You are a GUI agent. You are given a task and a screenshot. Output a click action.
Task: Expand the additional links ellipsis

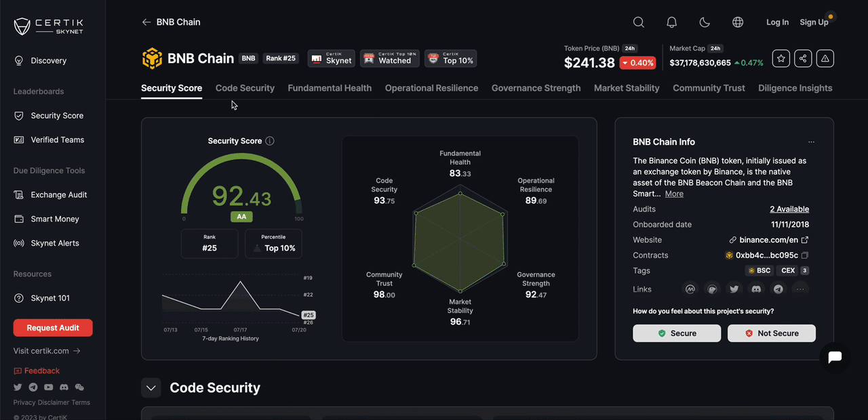click(x=800, y=289)
